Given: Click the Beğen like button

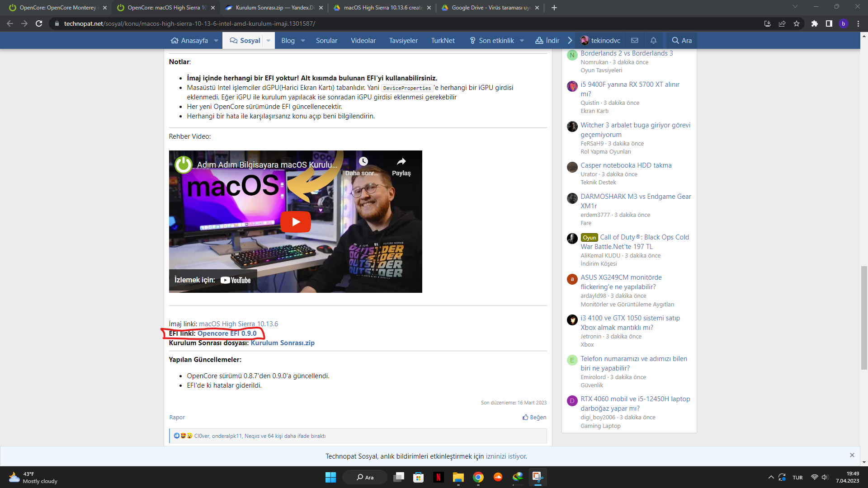Looking at the screenshot, I should 534,417.
